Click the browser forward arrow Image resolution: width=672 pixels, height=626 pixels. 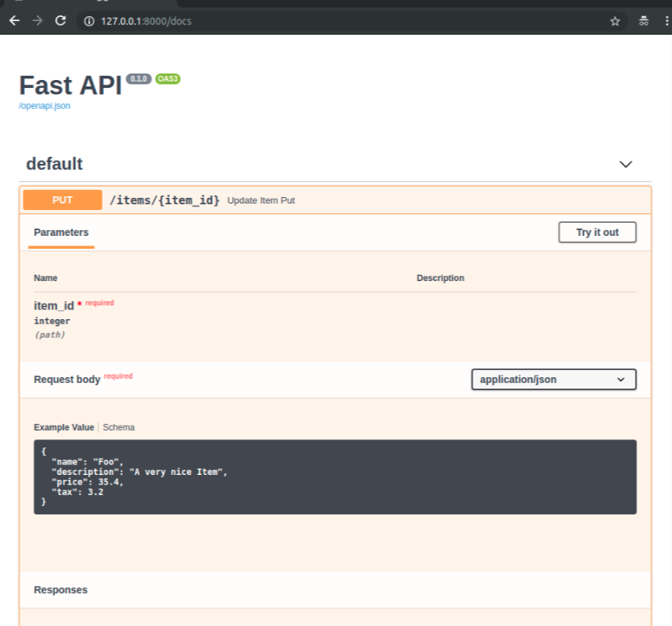point(38,20)
